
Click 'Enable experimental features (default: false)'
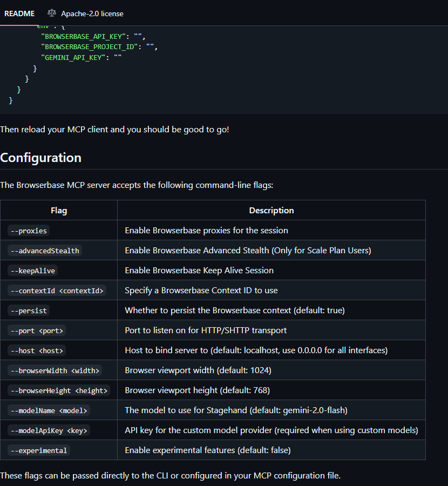(208, 450)
